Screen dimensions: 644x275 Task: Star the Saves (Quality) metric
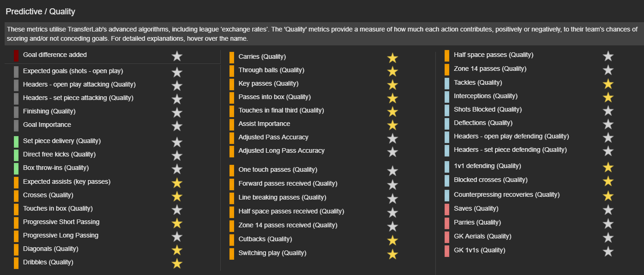tap(608, 210)
